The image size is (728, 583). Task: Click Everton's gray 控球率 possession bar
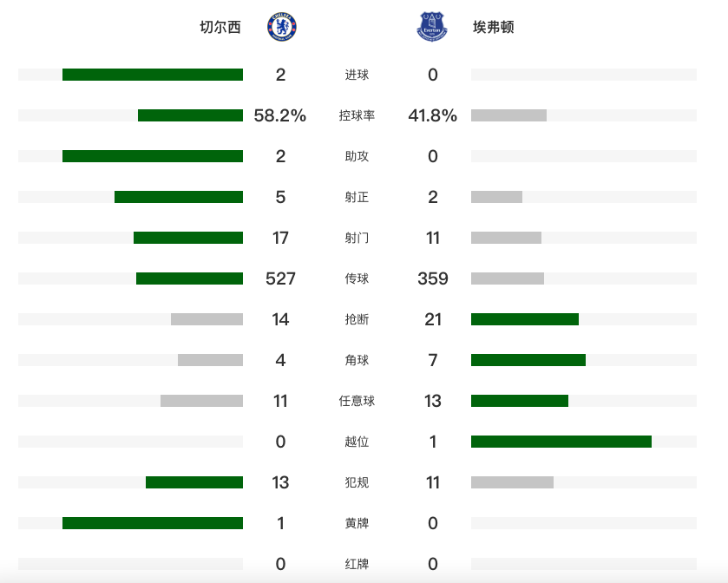[x=508, y=115]
